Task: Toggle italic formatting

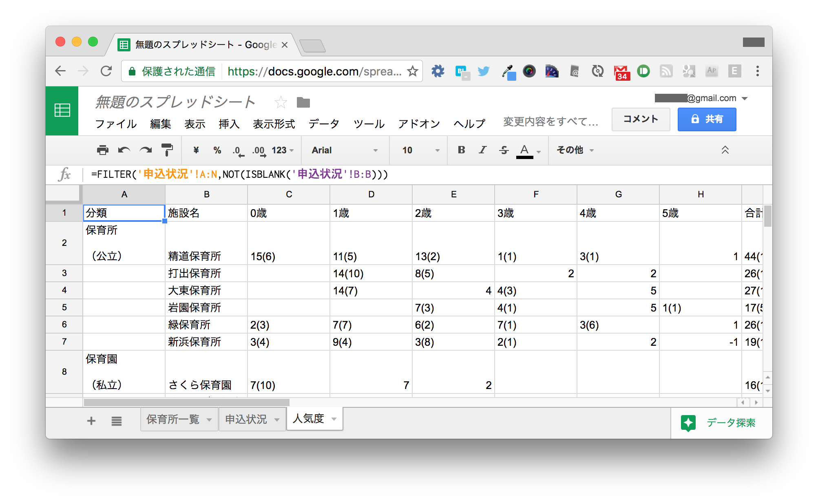Action: point(482,150)
